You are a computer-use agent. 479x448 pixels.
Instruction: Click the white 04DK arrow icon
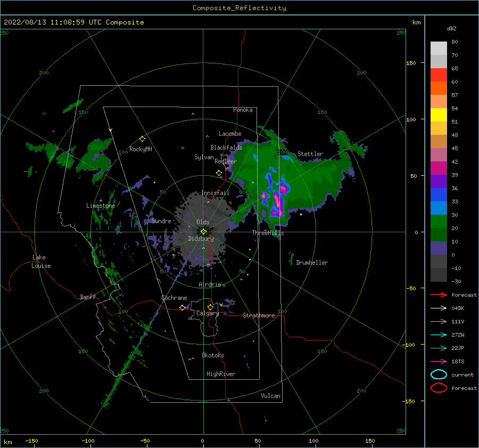click(x=439, y=308)
